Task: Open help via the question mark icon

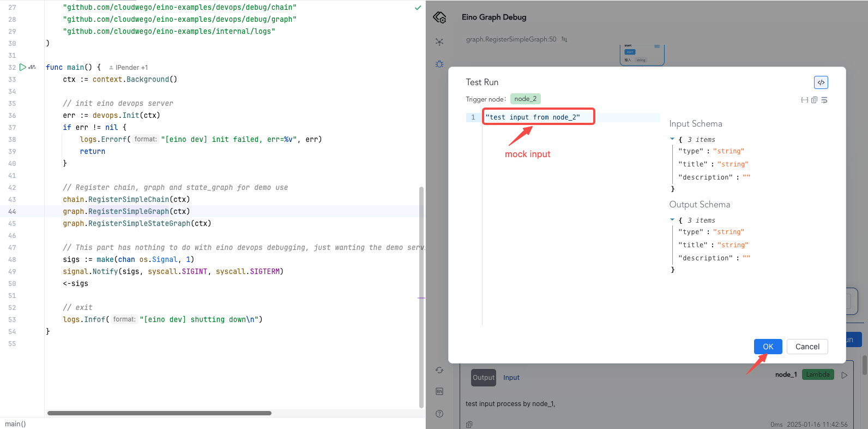Action: (x=439, y=414)
